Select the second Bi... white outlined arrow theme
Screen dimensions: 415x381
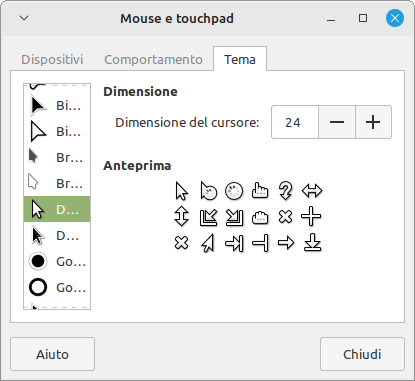[57, 132]
